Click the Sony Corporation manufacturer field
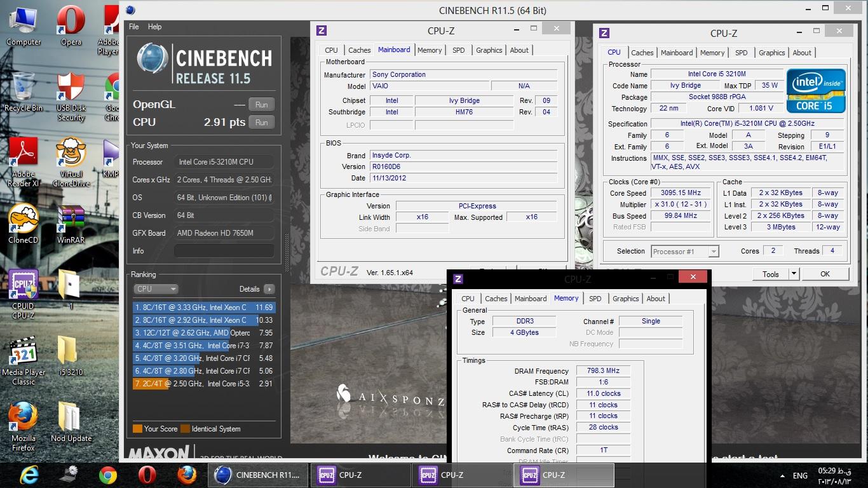Image resolution: width=868 pixels, height=488 pixels. click(464, 74)
